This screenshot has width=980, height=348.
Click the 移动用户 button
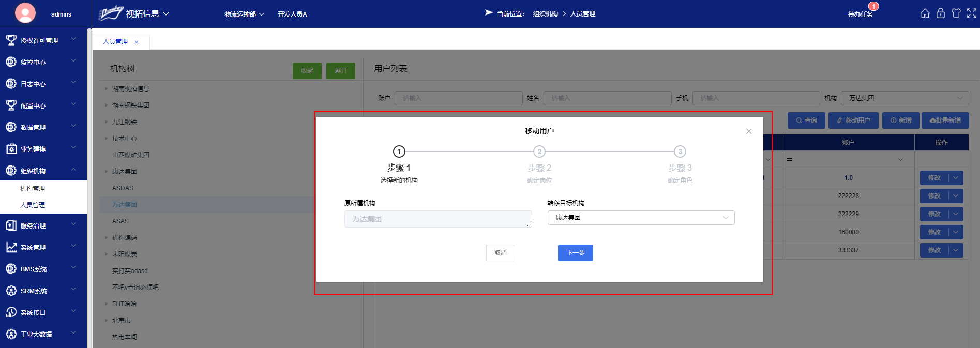tap(853, 120)
